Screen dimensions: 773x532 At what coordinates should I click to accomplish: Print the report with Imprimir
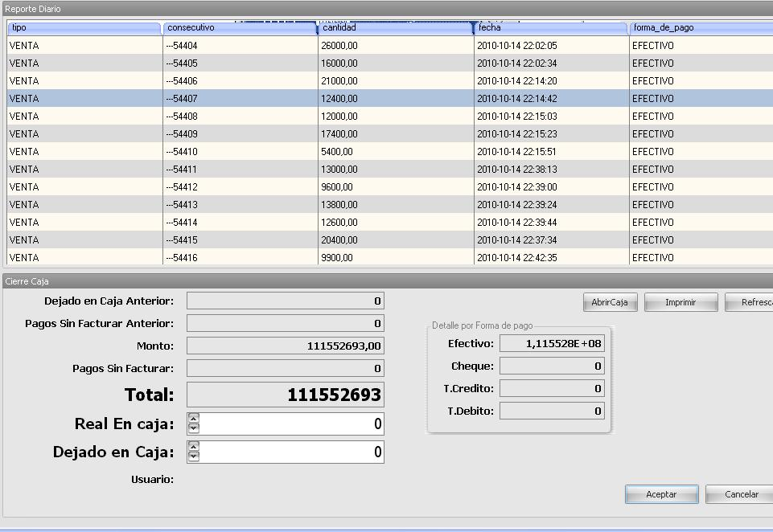pos(680,302)
